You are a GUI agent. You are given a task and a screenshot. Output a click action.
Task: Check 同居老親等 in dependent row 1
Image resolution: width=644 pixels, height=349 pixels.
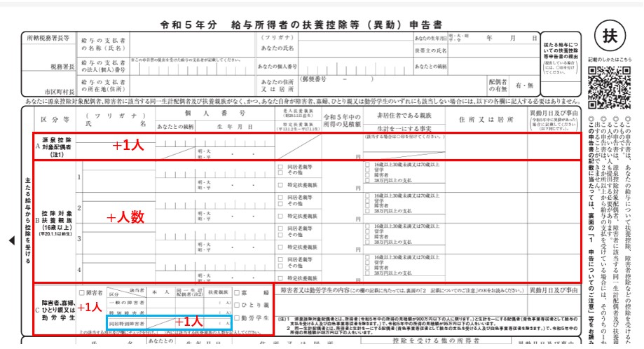pos(280,167)
